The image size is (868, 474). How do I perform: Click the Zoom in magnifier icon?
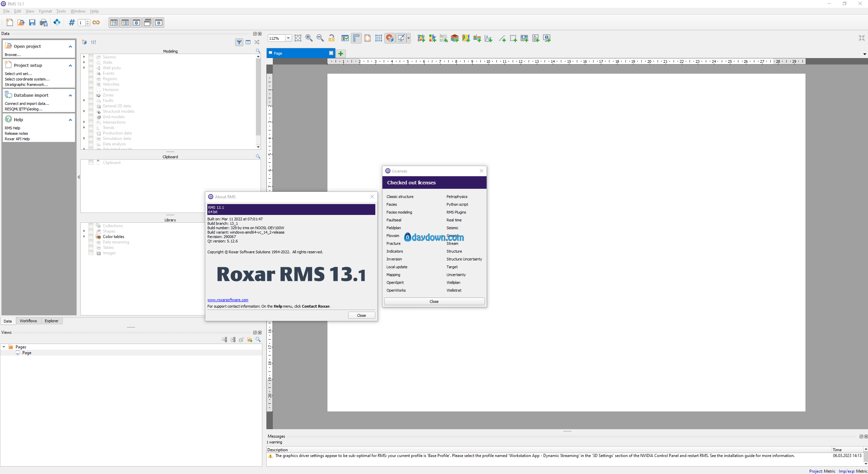click(x=309, y=38)
